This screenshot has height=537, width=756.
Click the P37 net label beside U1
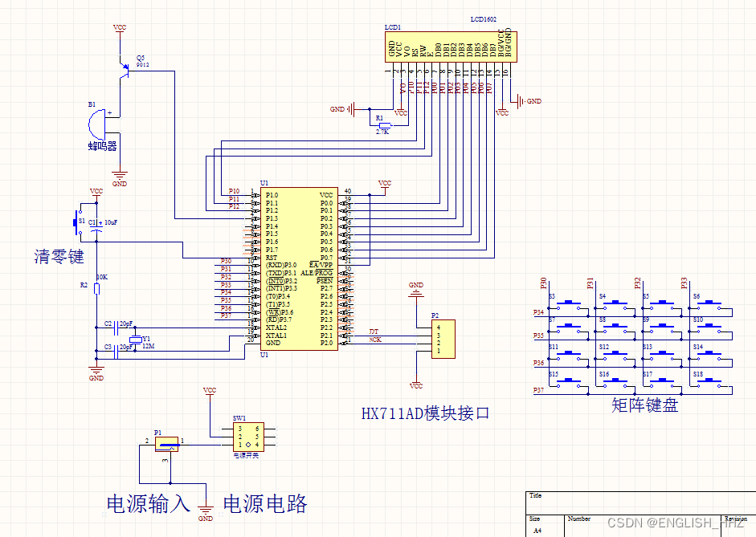point(226,315)
